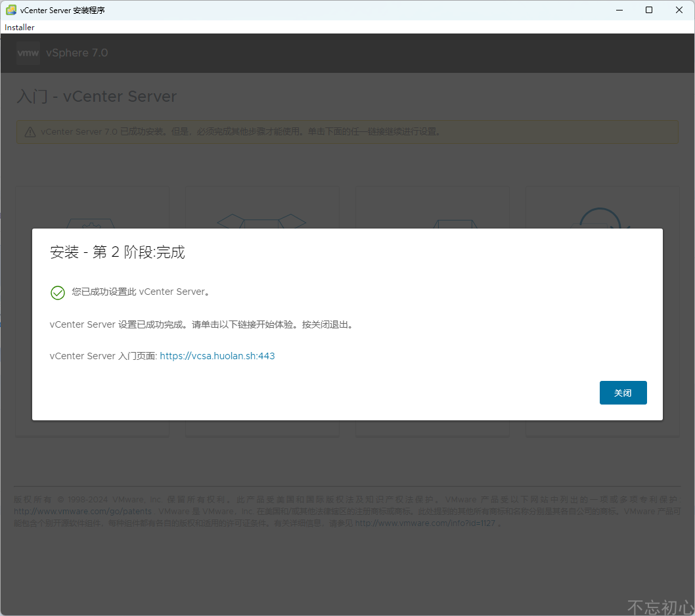Click the dialog title 安装 - 第 2 阶段:完成
This screenshot has width=695, height=616.
118,252
